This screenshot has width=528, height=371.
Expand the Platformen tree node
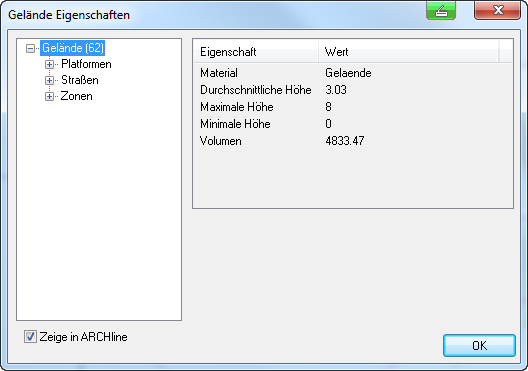coord(50,64)
